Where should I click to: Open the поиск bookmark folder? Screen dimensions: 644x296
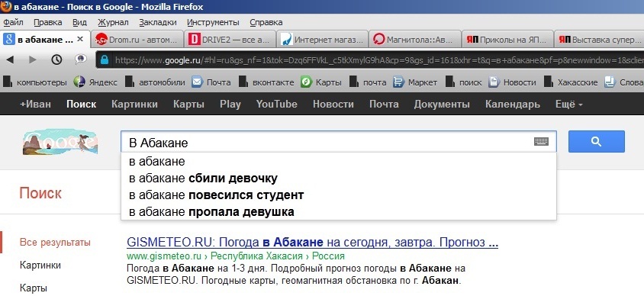pyautogui.click(x=464, y=82)
